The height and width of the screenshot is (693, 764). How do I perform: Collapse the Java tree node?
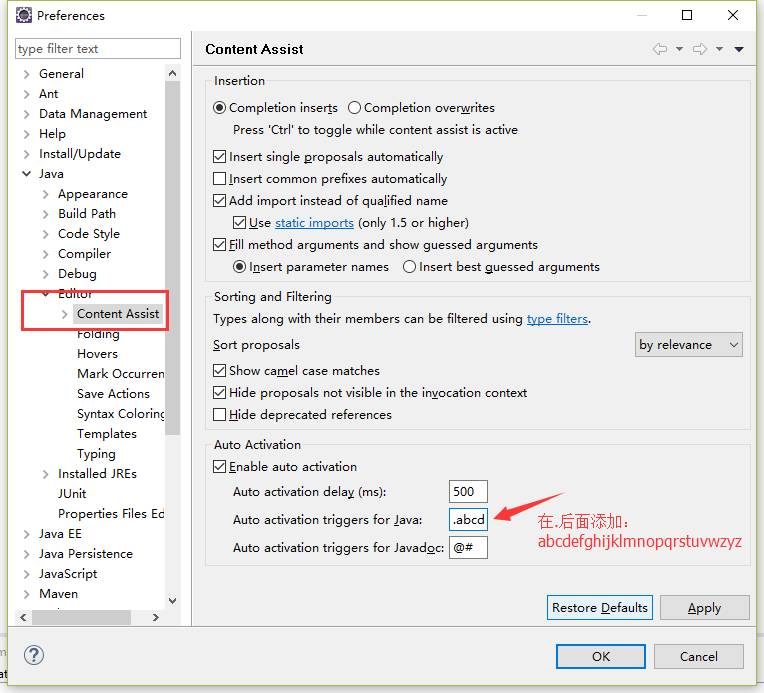pyautogui.click(x=27, y=173)
